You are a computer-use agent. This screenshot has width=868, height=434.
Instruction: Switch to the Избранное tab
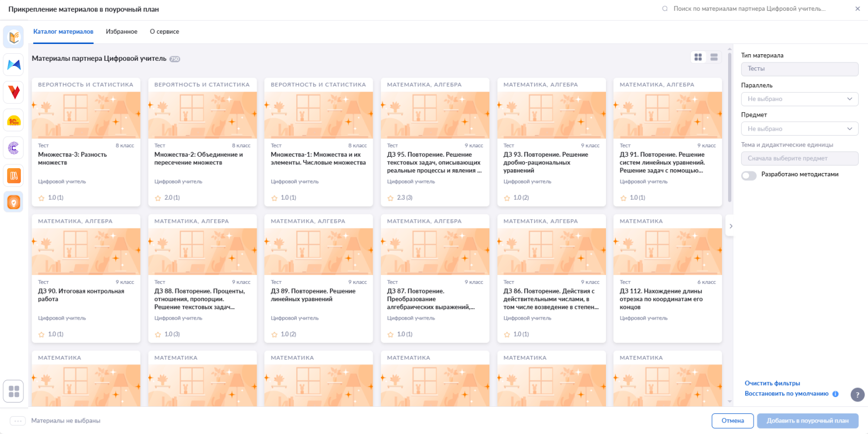(x=122, y=31)
